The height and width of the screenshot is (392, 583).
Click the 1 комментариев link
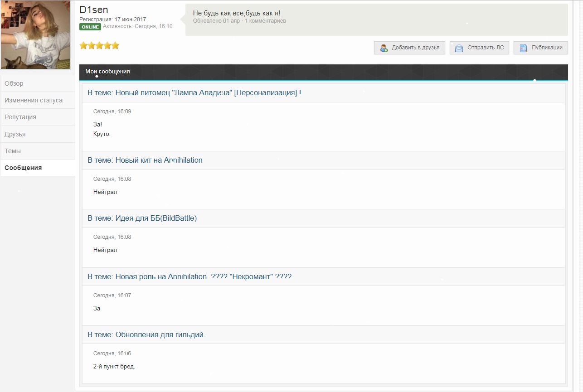click(265, 21)
